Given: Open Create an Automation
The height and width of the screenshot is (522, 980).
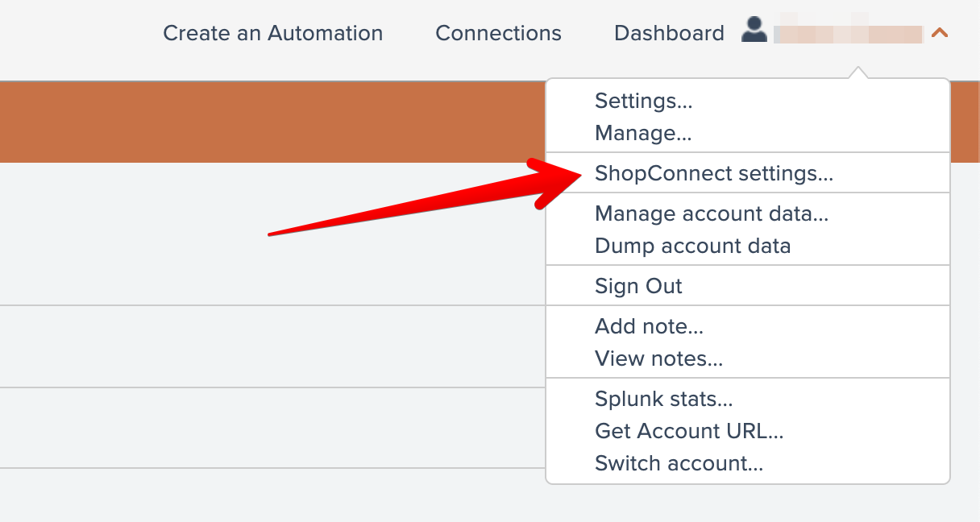Looking at the screenshot, I should [x=272, y=33].
